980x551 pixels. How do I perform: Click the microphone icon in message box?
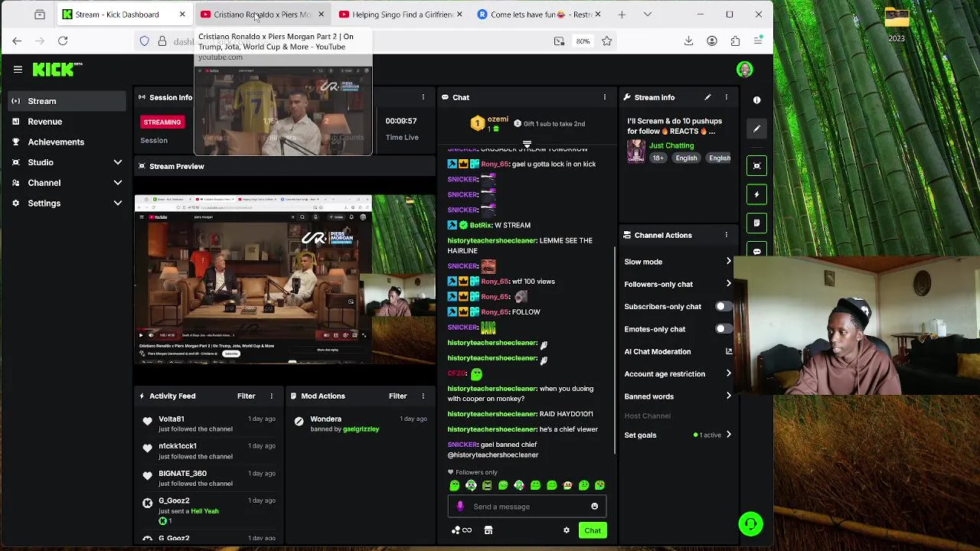click(x=460, y=507)
